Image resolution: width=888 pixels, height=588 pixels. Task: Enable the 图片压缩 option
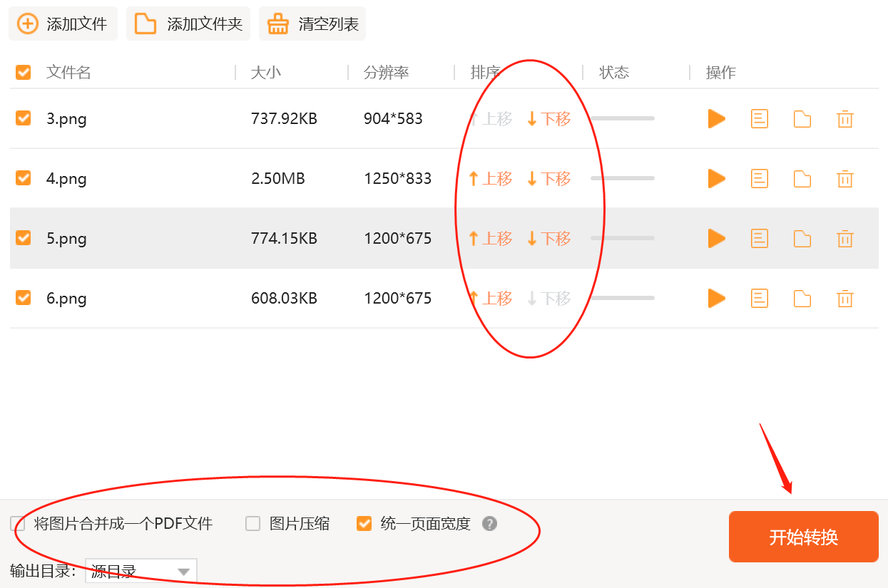(x=253, y=523)
